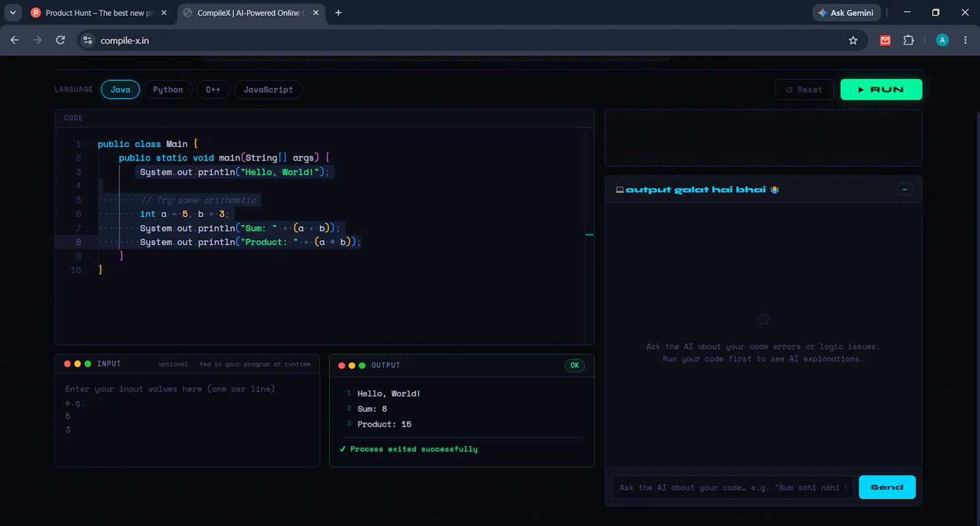Select the C++ language pill
This screenshot has height=526, width=980.
coord(213,90)
